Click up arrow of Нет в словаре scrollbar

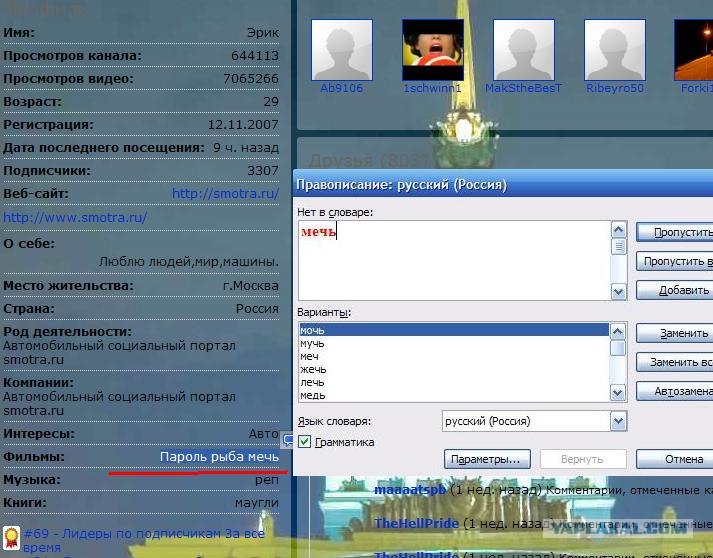(x=618, y=230)
